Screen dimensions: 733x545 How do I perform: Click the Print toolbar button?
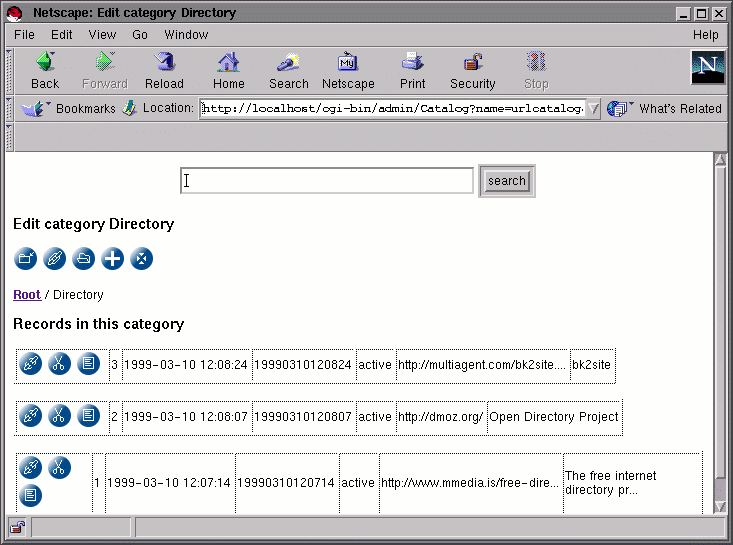412,71
